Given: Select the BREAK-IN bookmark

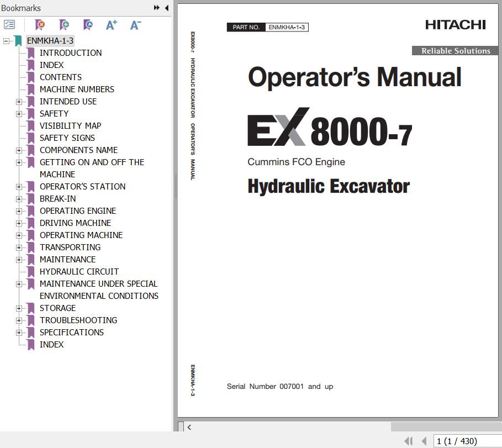Looking at the screenshot, I should (57, 199).
